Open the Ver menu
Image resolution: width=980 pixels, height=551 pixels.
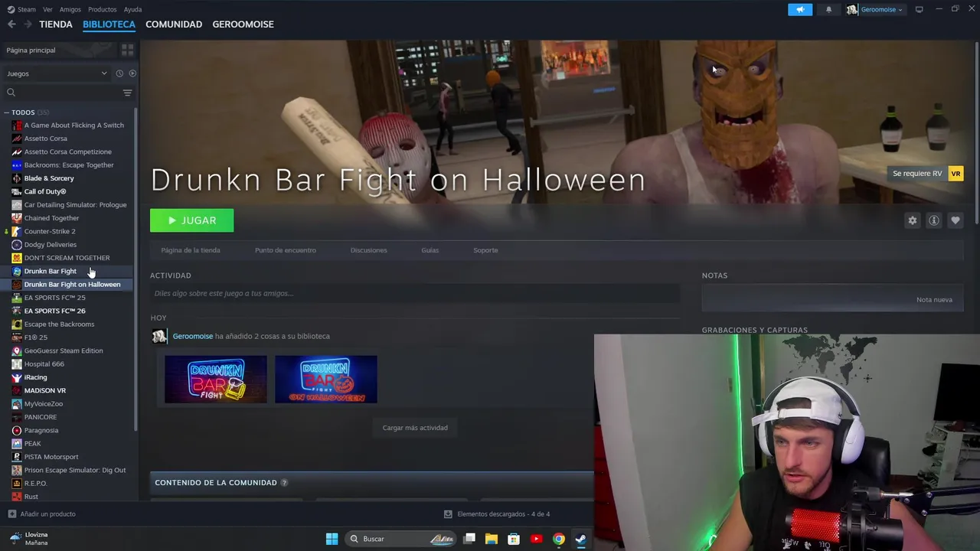coord(47,9)
